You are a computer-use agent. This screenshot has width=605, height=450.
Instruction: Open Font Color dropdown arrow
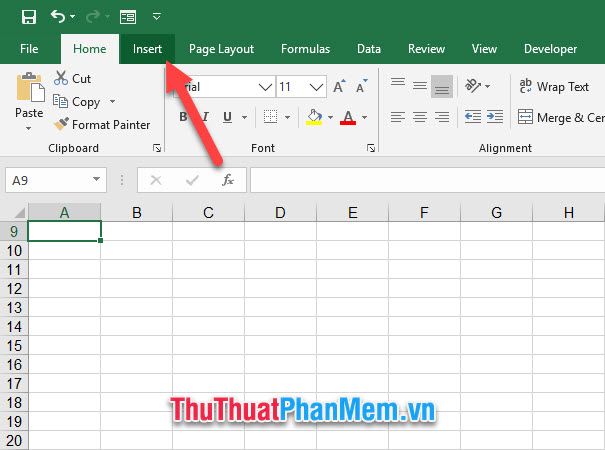pyautogui.click(x=365, y=117)
